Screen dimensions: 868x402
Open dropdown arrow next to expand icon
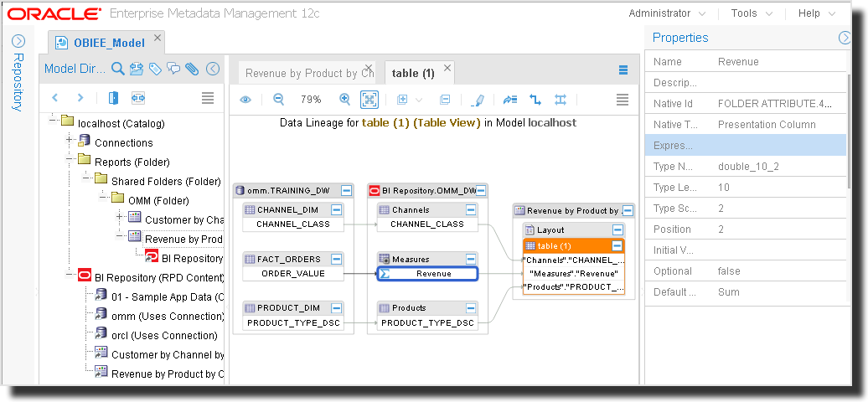(419, 100)
